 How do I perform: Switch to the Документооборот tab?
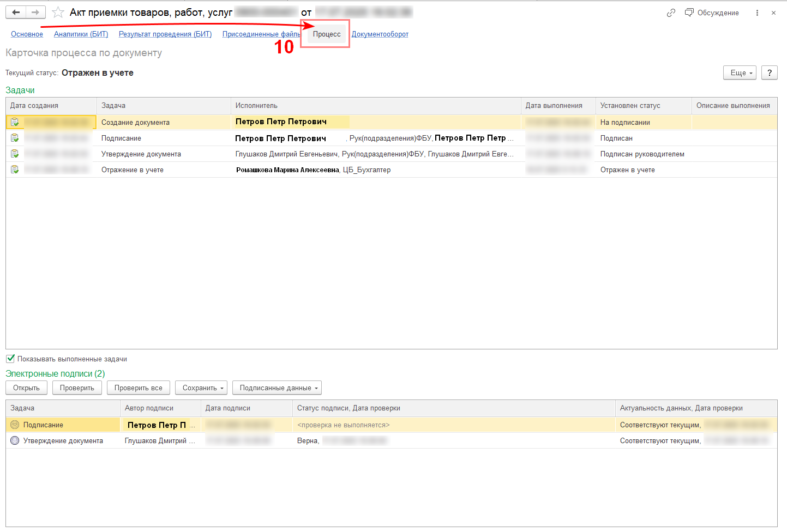pyautogui.click(x=380, y=34)
